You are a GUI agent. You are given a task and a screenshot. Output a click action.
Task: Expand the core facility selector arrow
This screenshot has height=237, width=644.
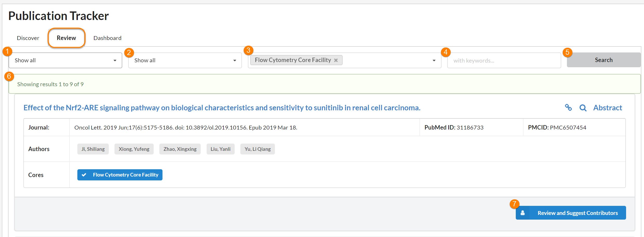[434, 60]
